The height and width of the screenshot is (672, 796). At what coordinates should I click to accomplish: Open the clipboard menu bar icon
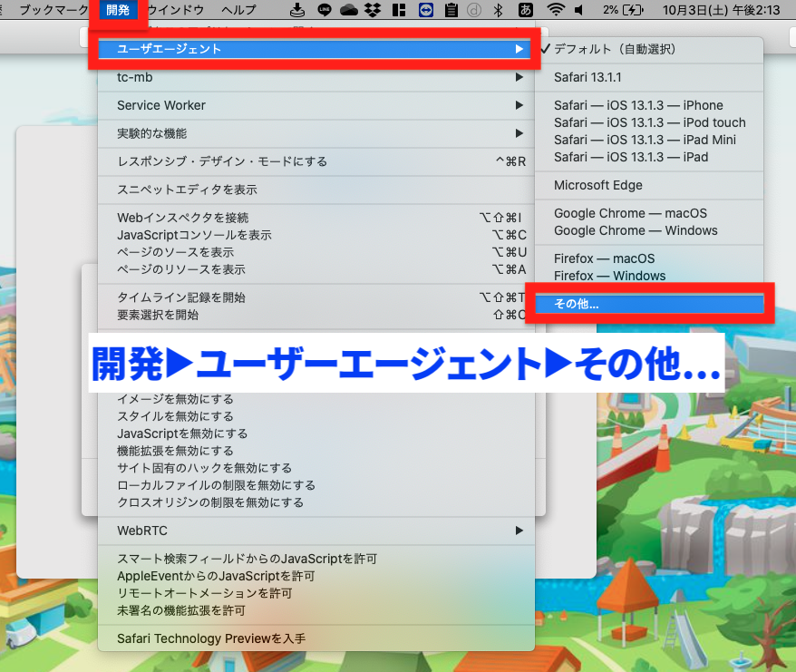[x=451, y=10]
